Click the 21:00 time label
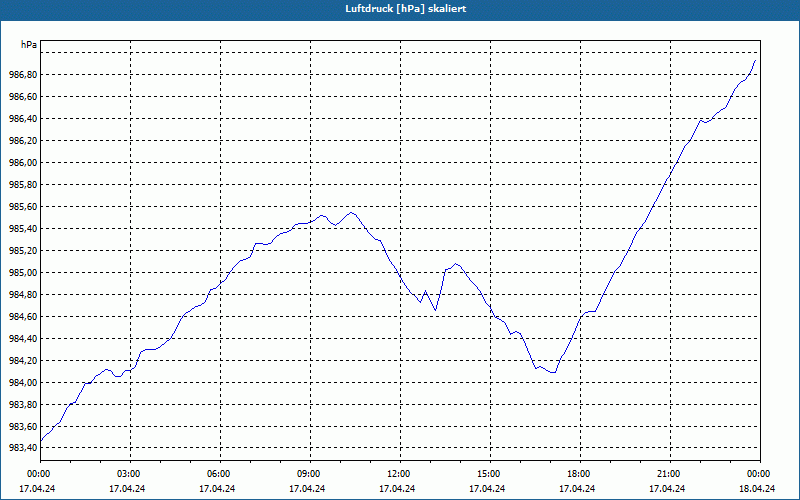 point(670,474)
